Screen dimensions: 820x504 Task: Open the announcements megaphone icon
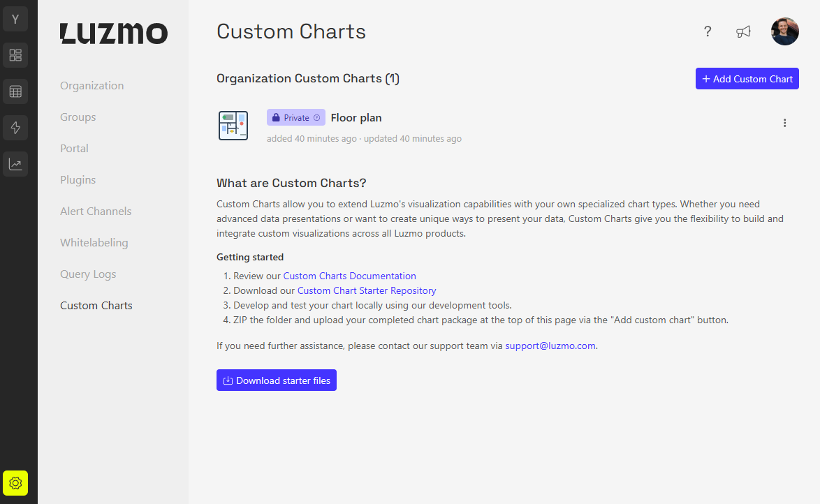point(743,31)
